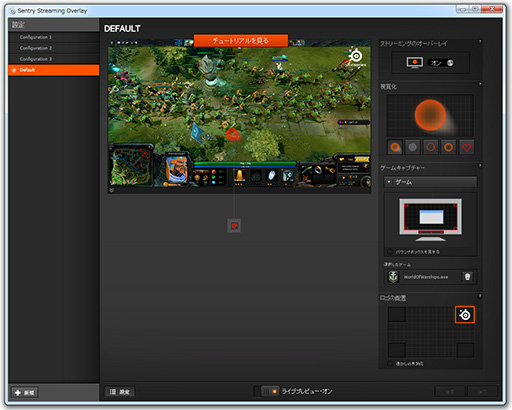The height and width of the screenshot is (410, 512).
Task: Delete WorldOfWarships.exe with the trash icon
Action: click(x=467, y=276)
